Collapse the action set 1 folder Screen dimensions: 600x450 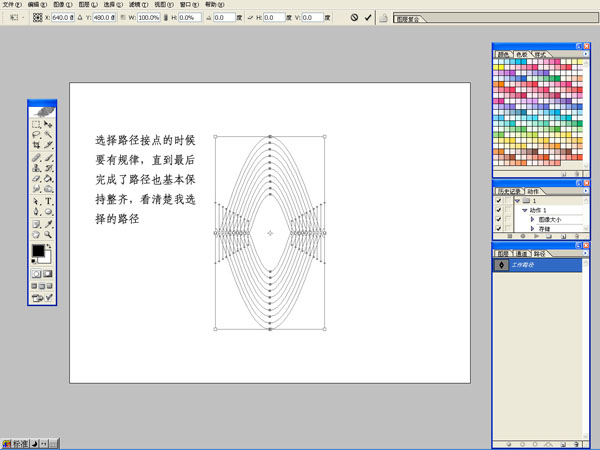518,201
